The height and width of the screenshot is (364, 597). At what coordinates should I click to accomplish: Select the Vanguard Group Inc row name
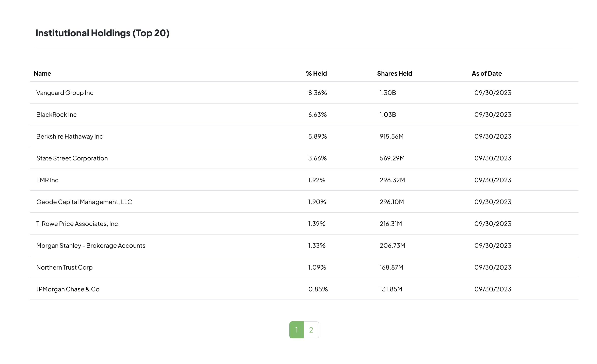pos(65,93)
